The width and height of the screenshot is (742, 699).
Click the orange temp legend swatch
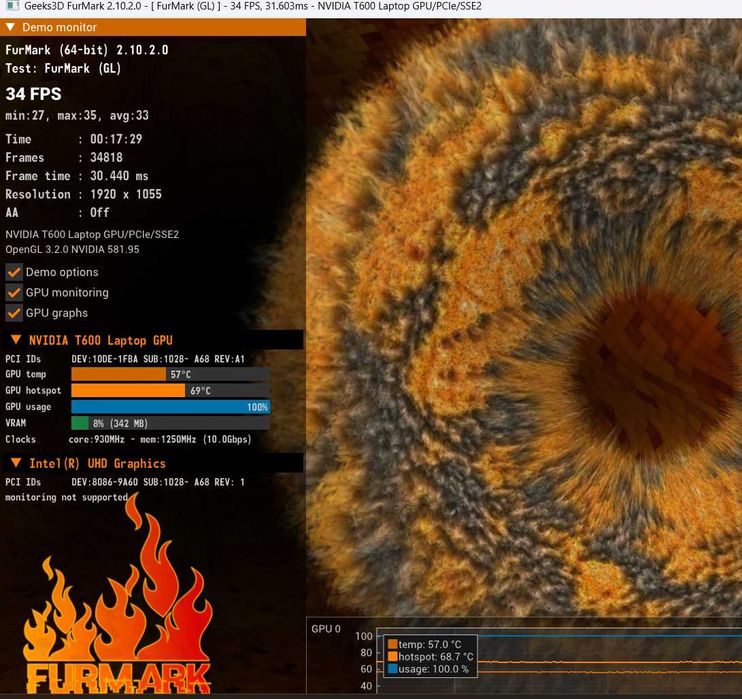[392, 644]
